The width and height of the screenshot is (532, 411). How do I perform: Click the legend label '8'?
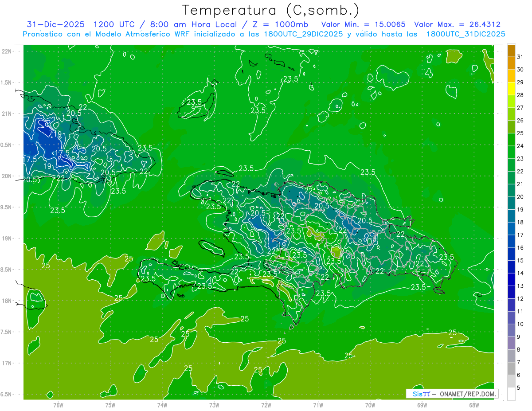click(x=519, y=350)
